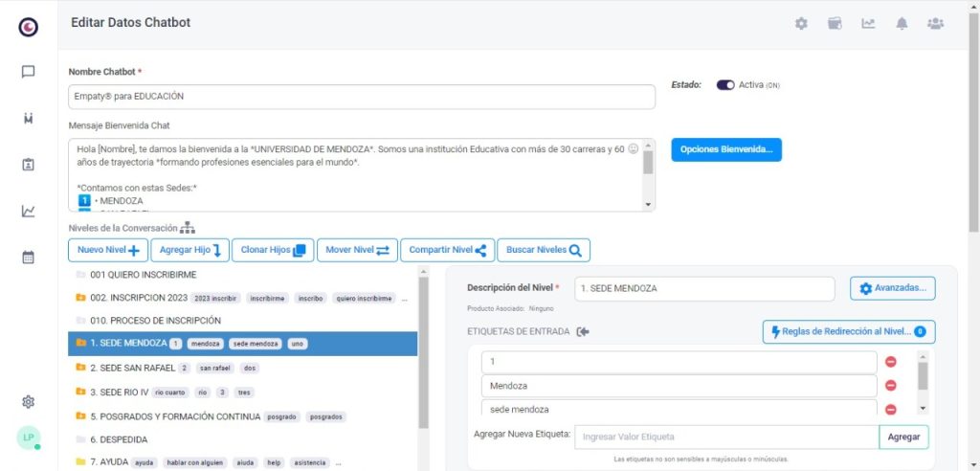The image size is (980, 471).
Task: Click the 'Mendoza' tag input field
Action: click(679, 386)
